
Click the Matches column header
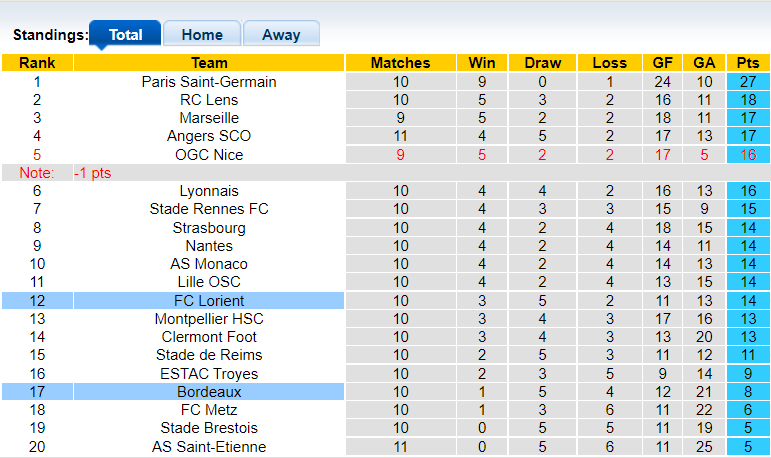click(x=400, y=63)
